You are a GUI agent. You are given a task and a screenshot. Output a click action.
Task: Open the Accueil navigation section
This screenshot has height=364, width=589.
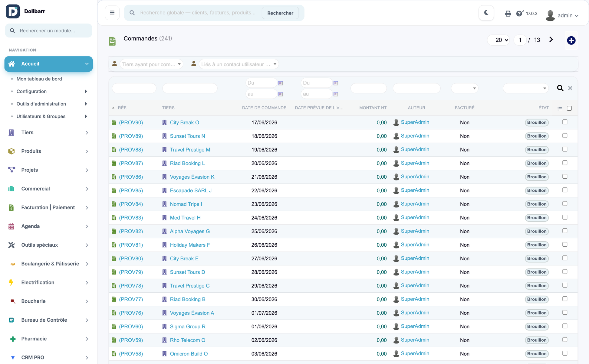48,64
